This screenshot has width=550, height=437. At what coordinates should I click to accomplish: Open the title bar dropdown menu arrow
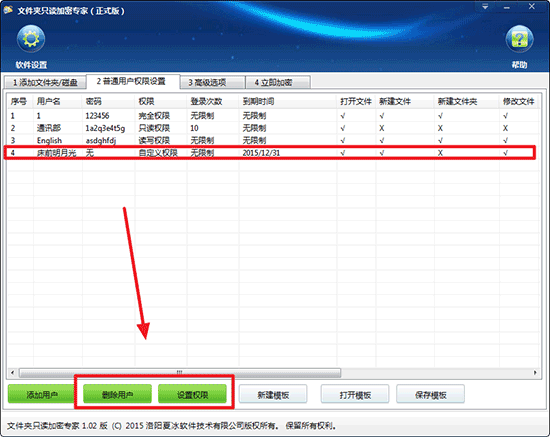click(485, 7)
